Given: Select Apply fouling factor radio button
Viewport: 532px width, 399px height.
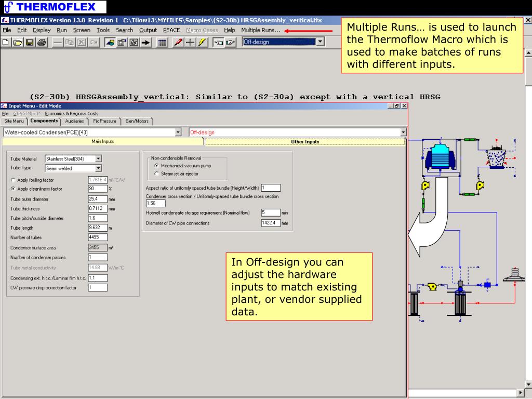Looking at the screenshot, I should click(x=13, y=180).
